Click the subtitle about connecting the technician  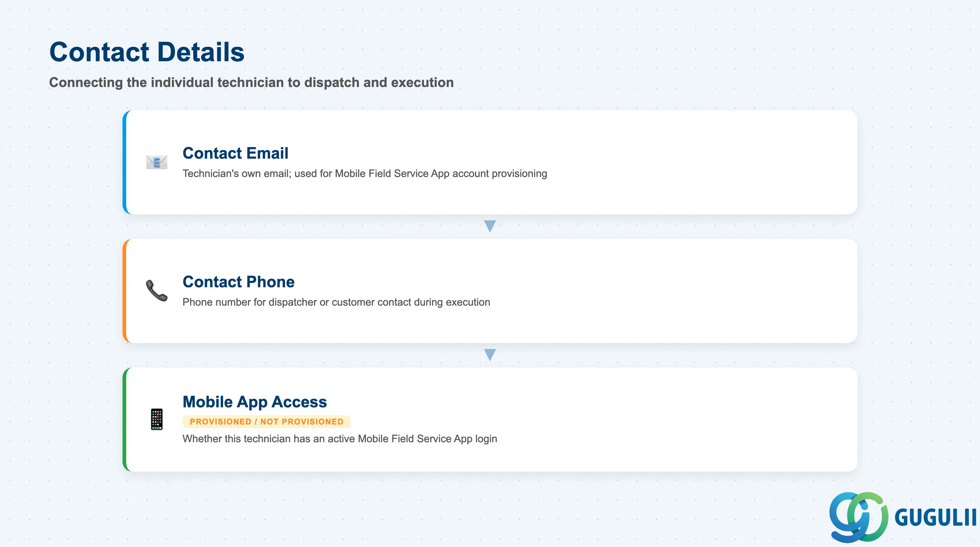(x=251, y=83)
